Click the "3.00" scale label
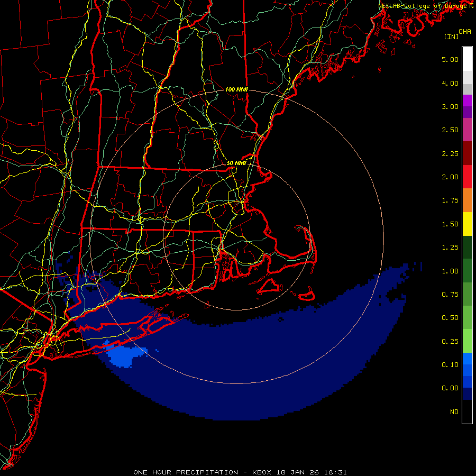Screen dimensions: 476x476 (x=450, y=106)
